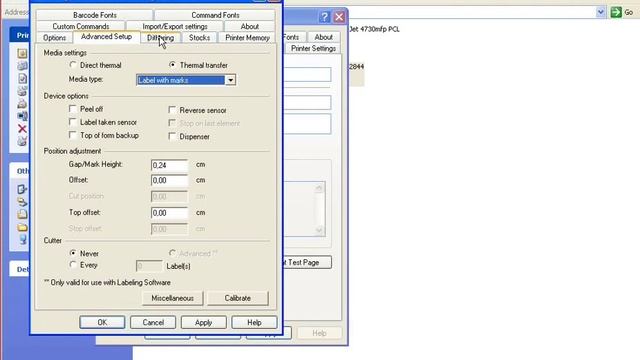Click the Test Page button in rear dialog
Screen dimensions: 640x360
(x=307, y=262)
